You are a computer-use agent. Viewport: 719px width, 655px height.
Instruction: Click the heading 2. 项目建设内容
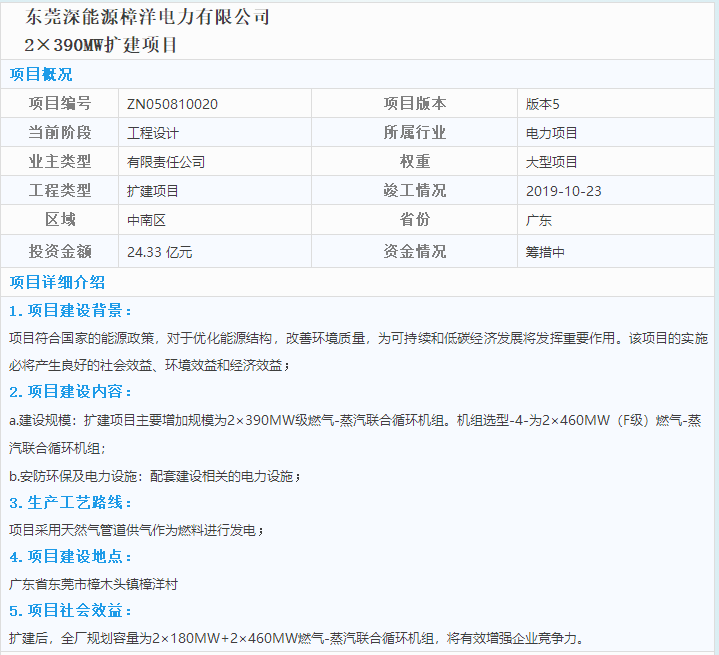71,392
